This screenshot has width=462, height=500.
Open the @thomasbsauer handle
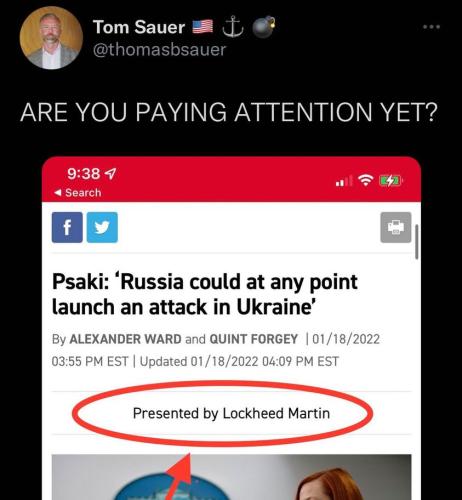coord(159,50)
